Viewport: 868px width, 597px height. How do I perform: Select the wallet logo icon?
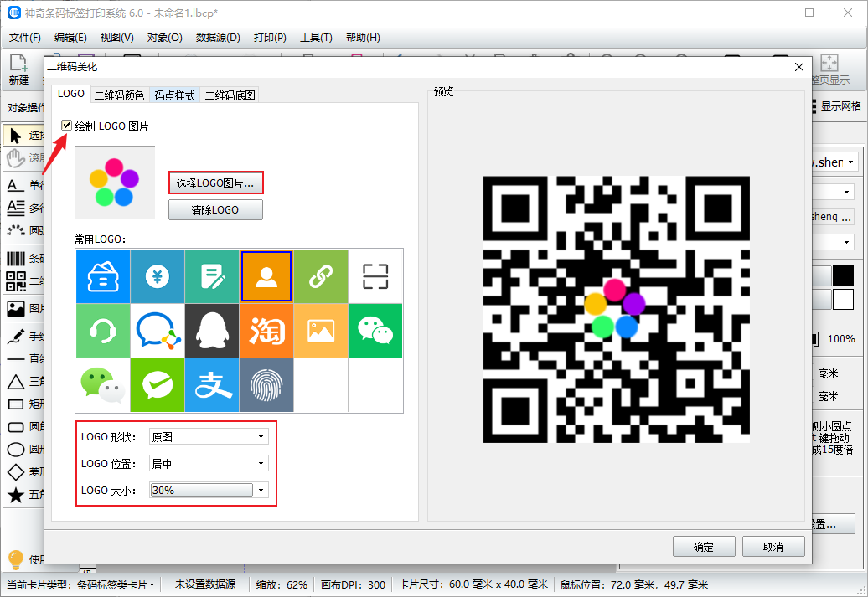(103, 276)
